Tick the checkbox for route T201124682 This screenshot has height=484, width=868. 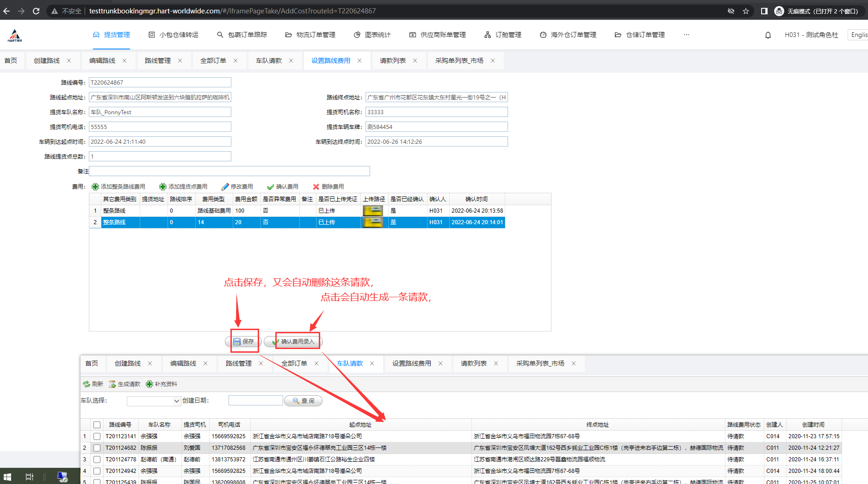(x=97, y=448)
